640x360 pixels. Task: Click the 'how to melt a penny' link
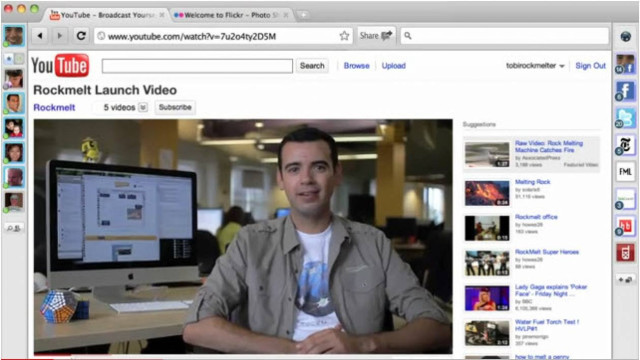pyautogui.click(x=542, y=357)
